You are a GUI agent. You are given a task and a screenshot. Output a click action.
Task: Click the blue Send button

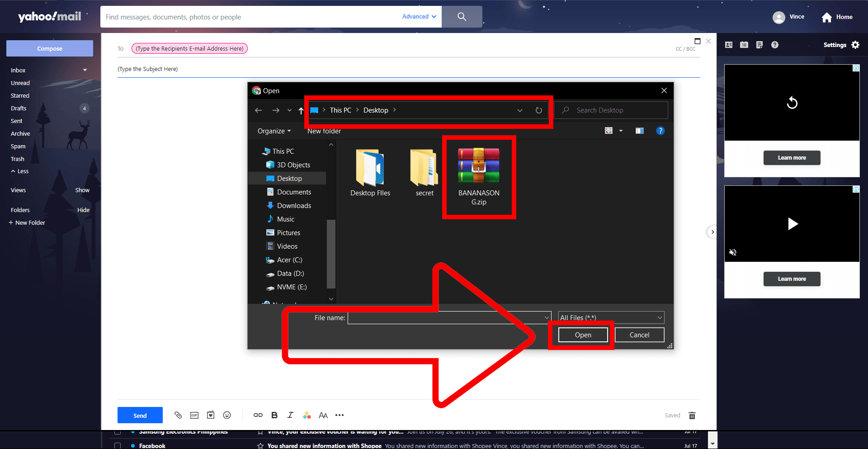140,415
